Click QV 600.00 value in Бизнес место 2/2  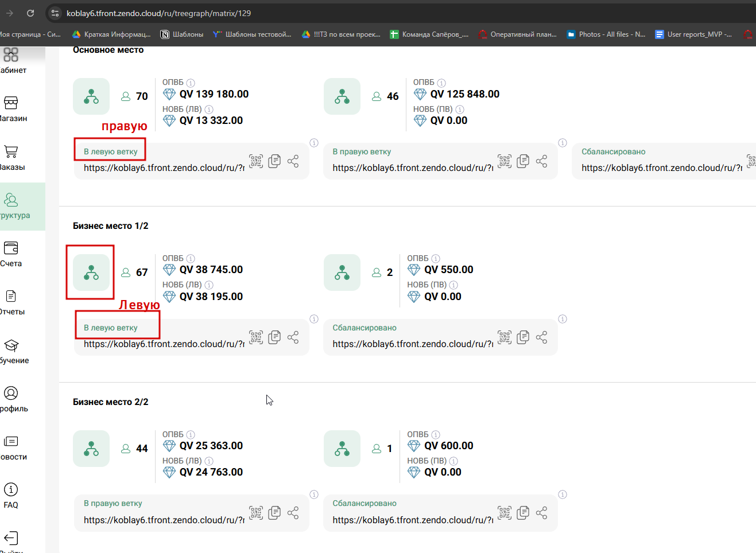pos(449,446)
